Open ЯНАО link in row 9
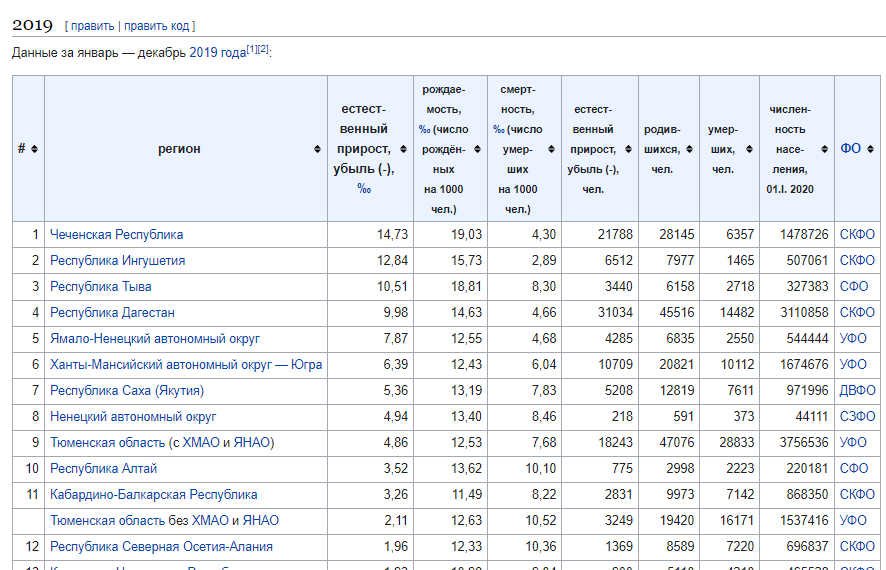The image size is (886, 570). pos(252,442)
